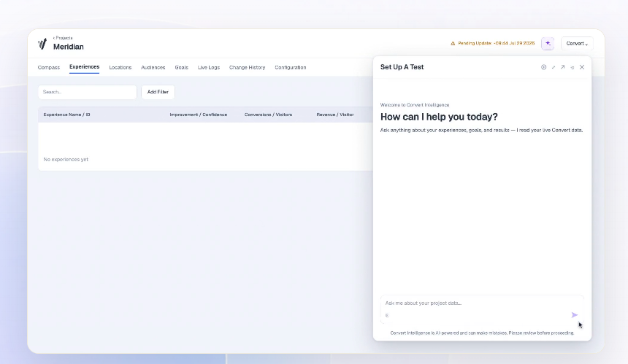Open the Locations tab
The image size is (628, 364).
(120, 68)
